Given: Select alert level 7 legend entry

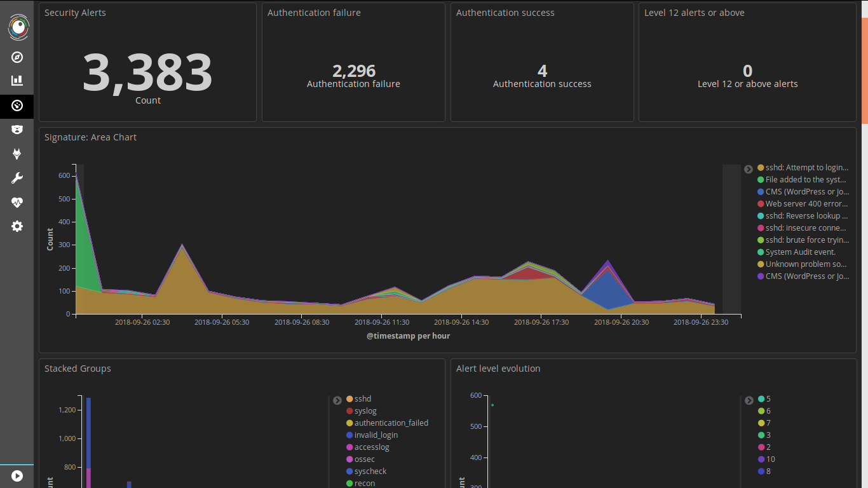Looking at the screenshot, I should coord(764,423).
